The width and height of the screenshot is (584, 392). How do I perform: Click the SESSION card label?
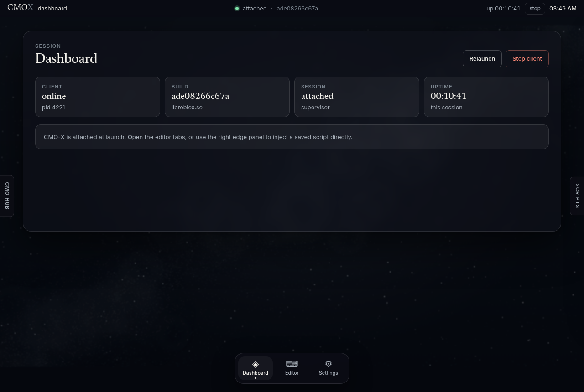[313, 87]
